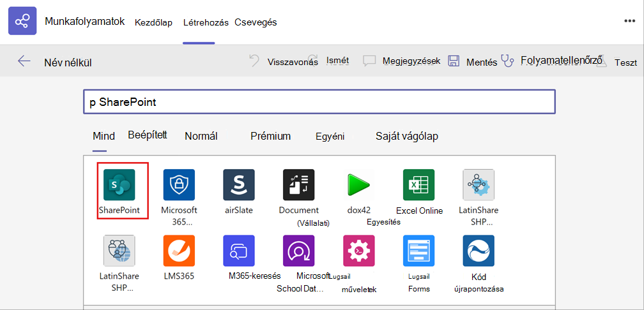
Task: Show the Mind connectors tab
Action: [103, 136]
